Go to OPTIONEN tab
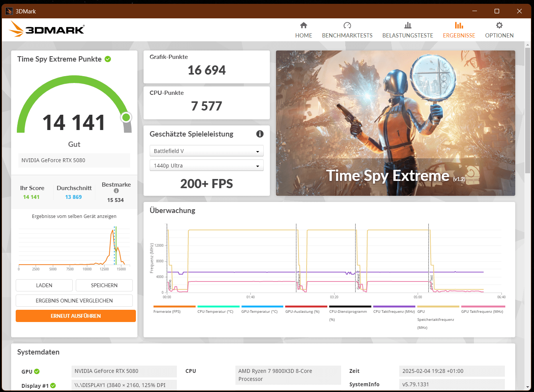The width and height of the screenshot is (534, 392). coord(499,30)
